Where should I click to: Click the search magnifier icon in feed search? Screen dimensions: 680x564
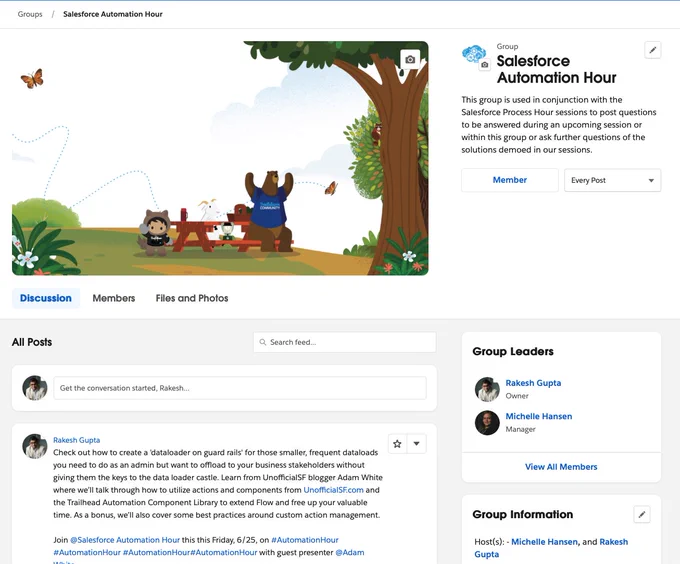click(x=262, y=342)
